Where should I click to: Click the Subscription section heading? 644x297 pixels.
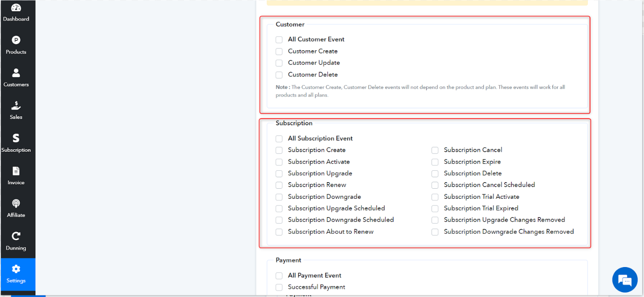(294, 123)
